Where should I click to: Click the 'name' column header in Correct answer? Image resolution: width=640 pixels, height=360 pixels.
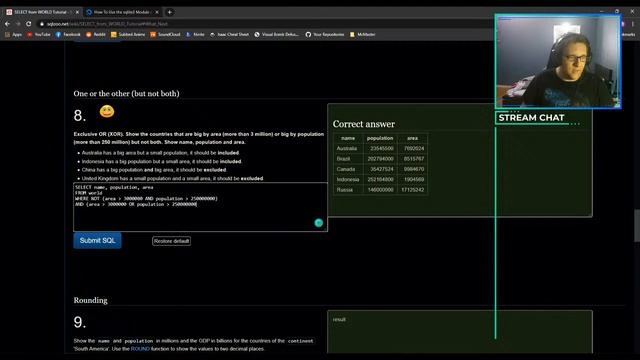click(x=348, y=138)
